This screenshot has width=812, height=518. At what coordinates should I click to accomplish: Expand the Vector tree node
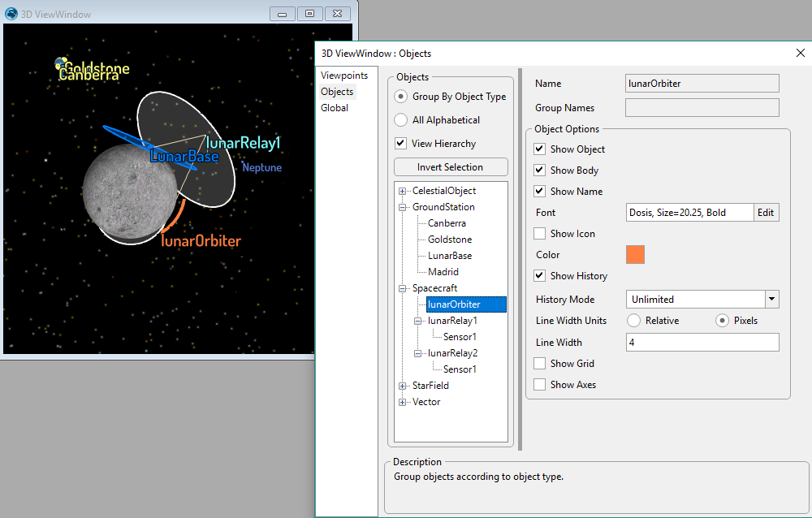pyautogui.click(x=402, y=403)
